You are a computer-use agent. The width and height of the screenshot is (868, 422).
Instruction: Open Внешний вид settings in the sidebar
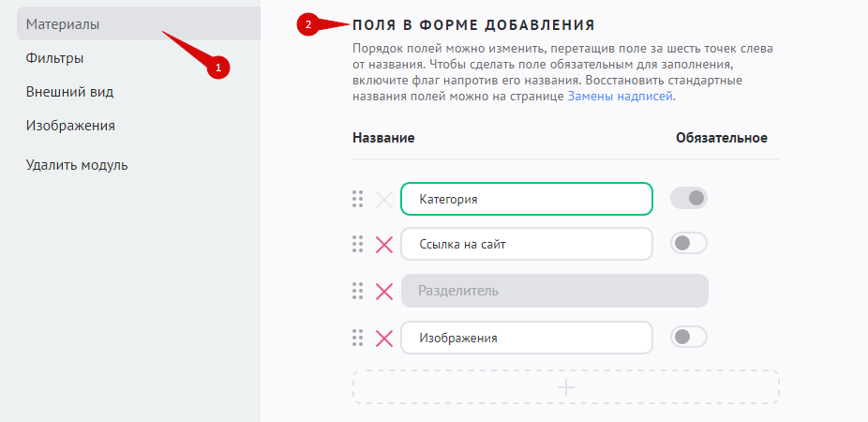click(70, 92)
